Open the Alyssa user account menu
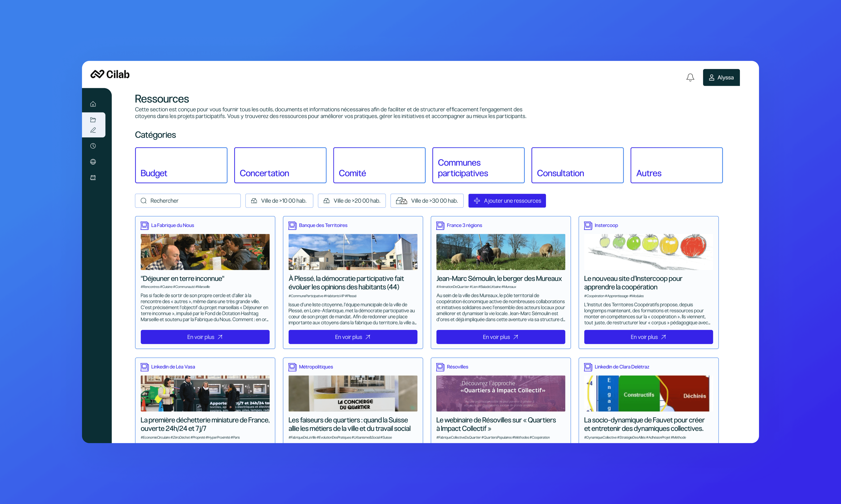This screenshot has height=504, width=841. [721, 77]
